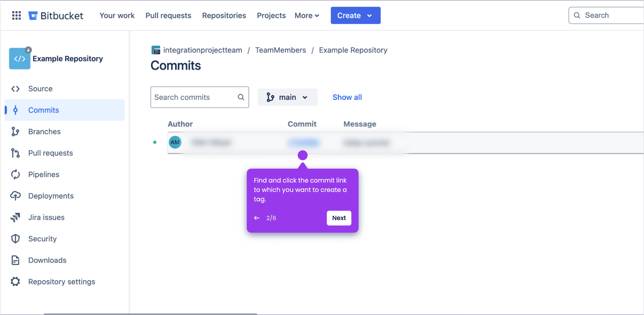Go back using tooltip arrow

point(257,218)
